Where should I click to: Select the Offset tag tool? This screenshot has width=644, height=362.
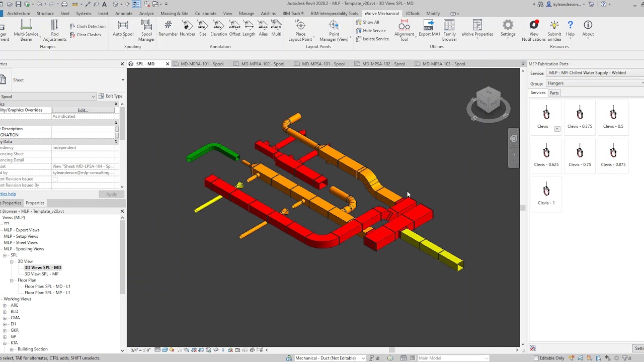click(x=234, y=28)
